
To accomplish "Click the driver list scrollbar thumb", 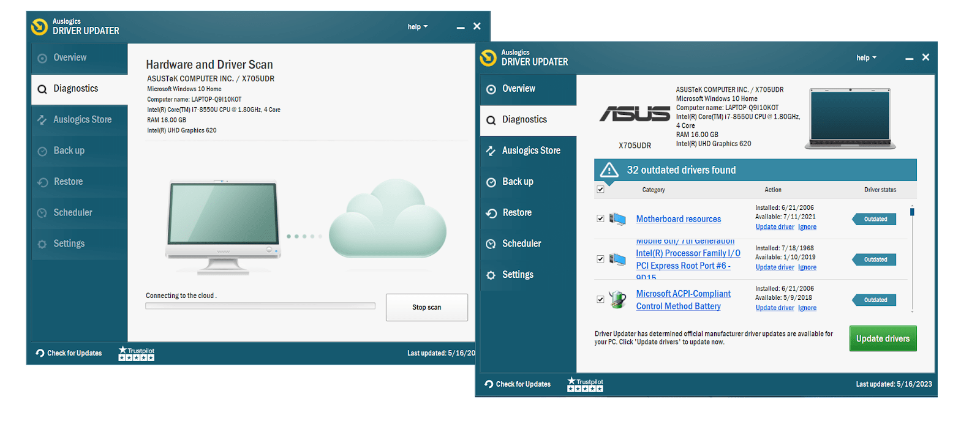I will [x=912, y=212].
